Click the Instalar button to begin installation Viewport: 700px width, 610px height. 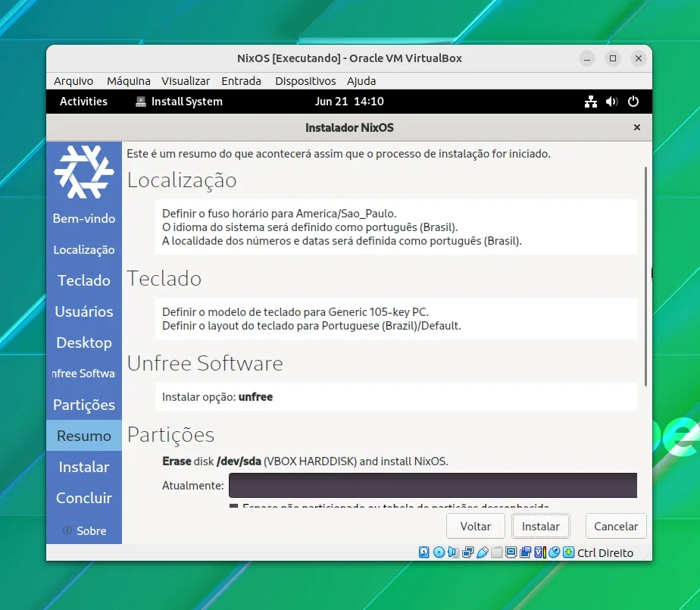(541, 526)
